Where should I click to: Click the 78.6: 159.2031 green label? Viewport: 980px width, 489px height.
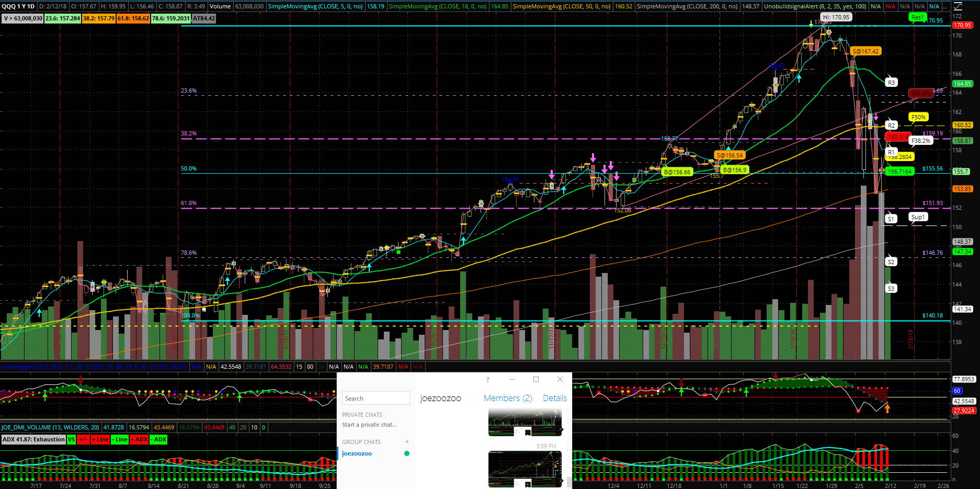(170, 18)
